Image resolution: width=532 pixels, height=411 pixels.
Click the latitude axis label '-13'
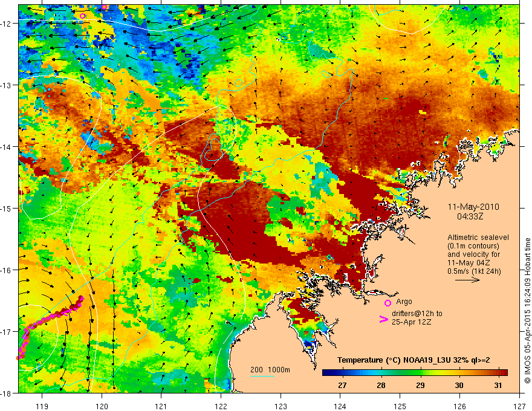pos(7,85)
